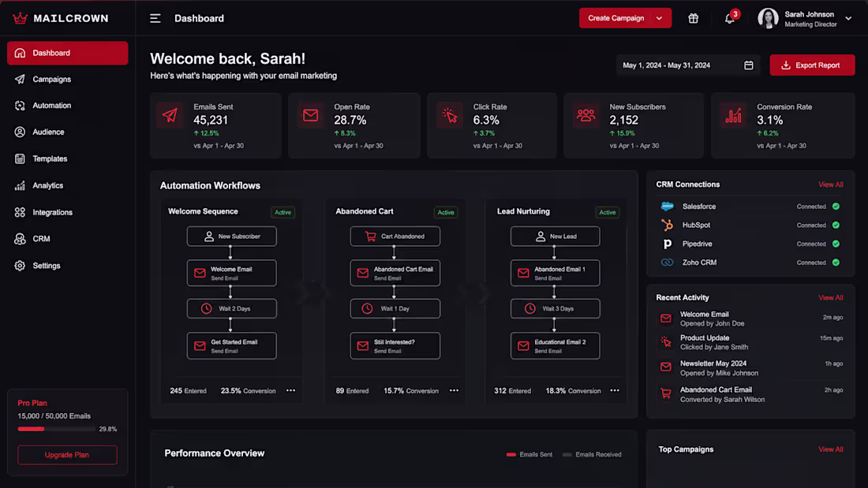Click the Emails Sent paper plane icon
This screenshot has width=868, height=488.
click(x=170, y=115)
